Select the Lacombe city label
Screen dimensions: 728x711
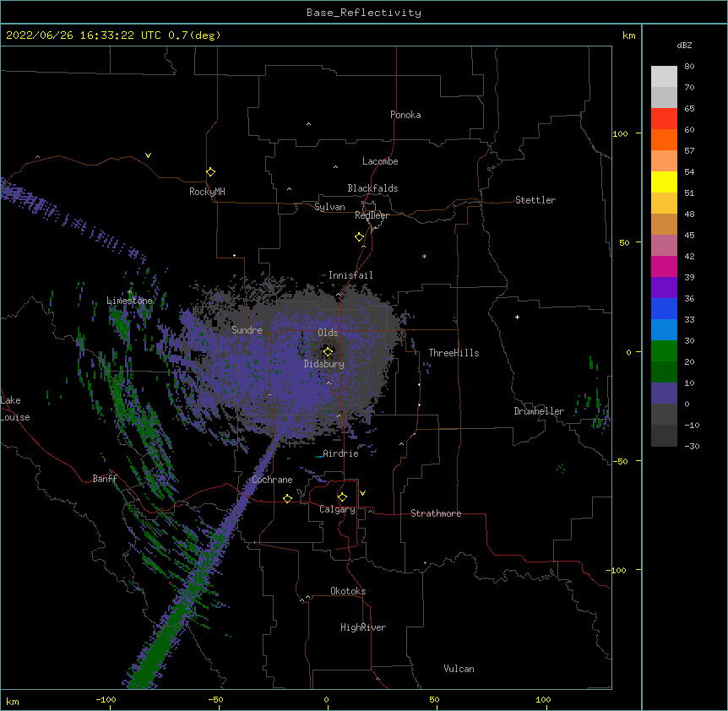tap(380, 161)
